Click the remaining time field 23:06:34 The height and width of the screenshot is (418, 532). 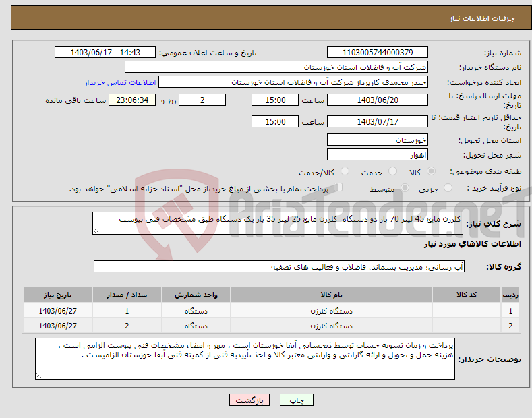[132, 100]
